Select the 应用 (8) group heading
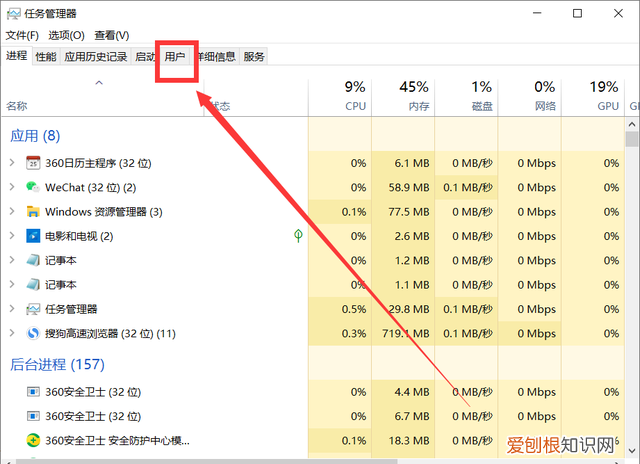This screenshot has width=640, height=464. click(x=35, y=136)
